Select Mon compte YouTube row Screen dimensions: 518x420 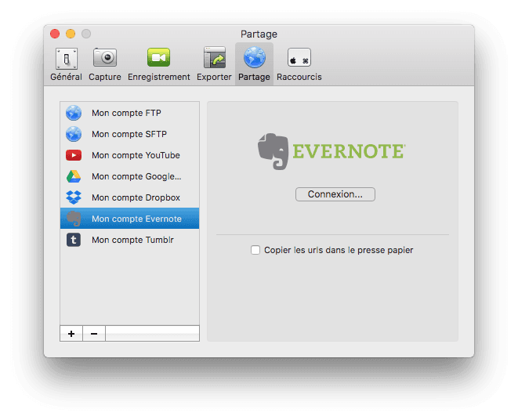pyautogui.click(x=130, y=155)
